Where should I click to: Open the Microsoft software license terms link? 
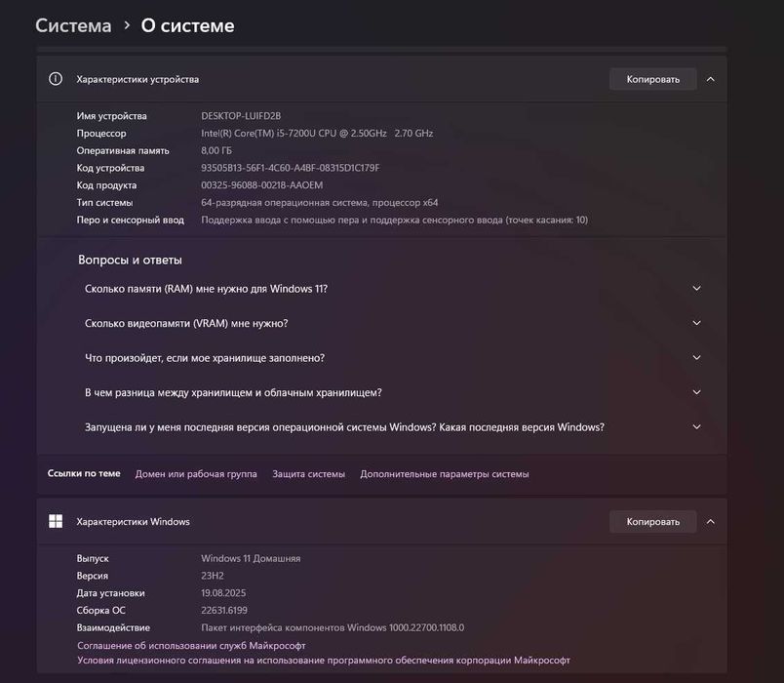click(323, 661)
